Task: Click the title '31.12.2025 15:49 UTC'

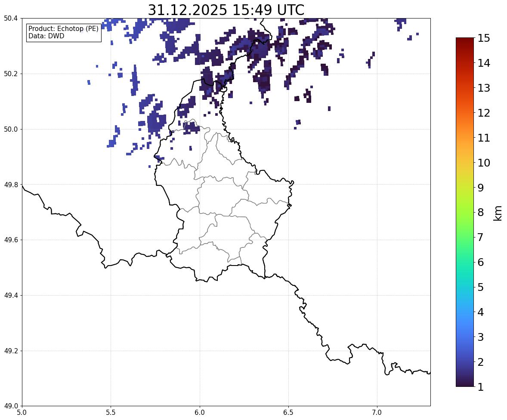Action: pyautogui.click(x=226, y=10)
